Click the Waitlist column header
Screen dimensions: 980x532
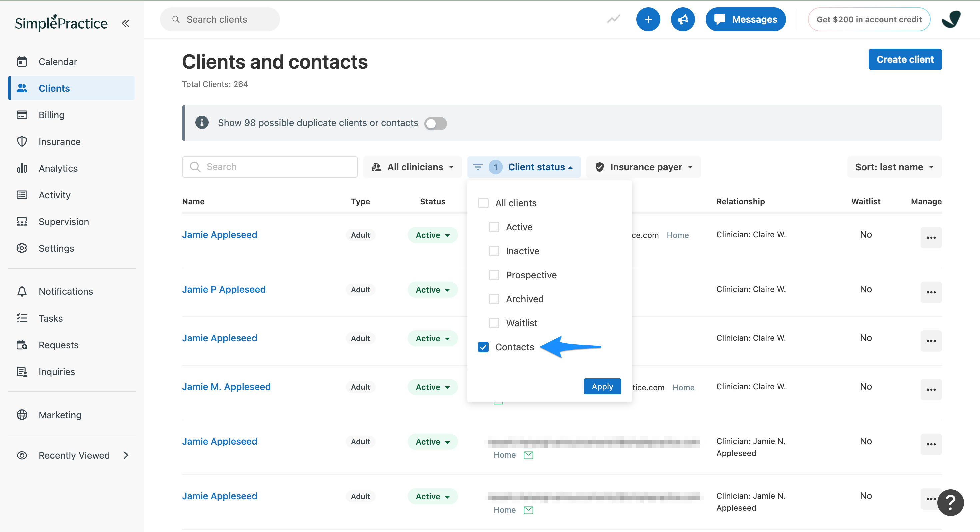865,201
